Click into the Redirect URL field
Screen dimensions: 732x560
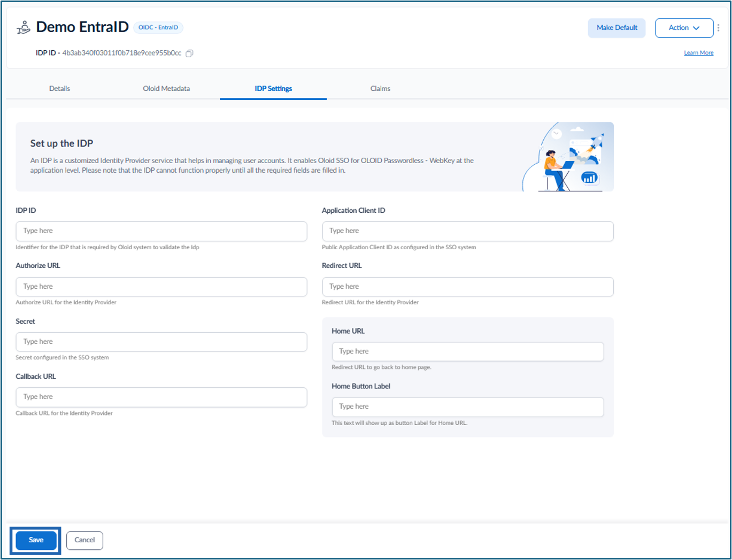coord(468,287)
